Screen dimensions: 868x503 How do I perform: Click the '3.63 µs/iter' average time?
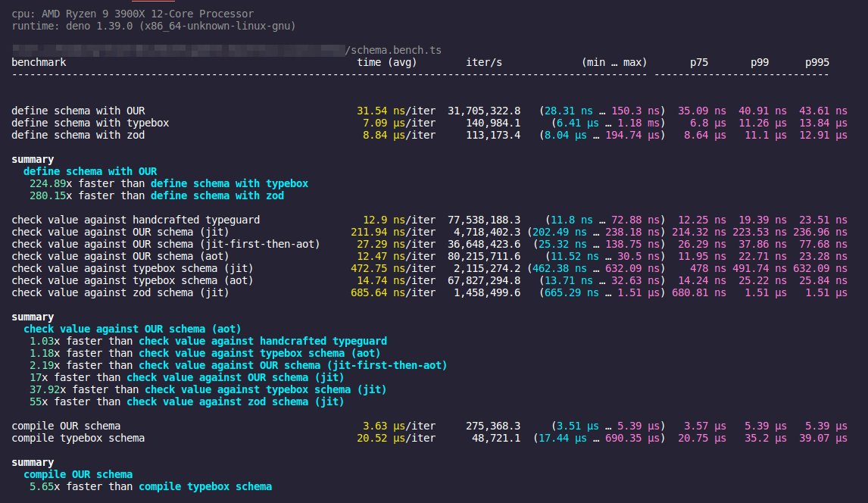tap(399, 426)
